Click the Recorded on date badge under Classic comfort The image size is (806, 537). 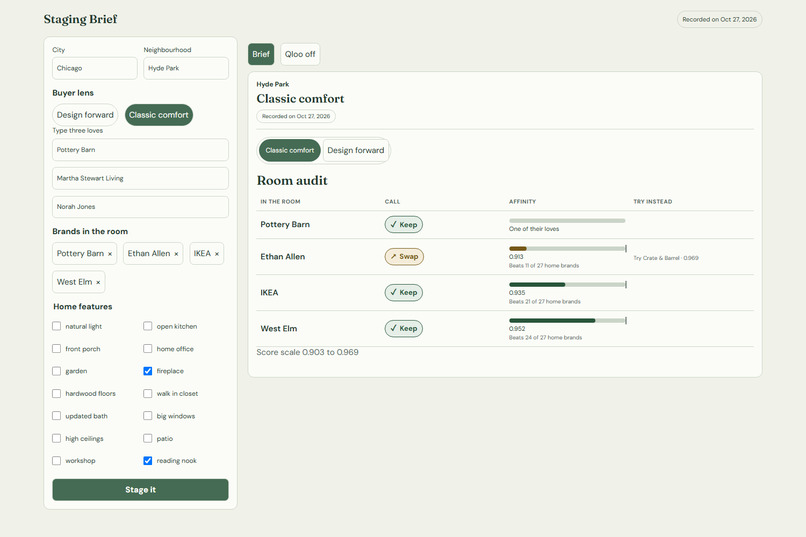(296, 116)
